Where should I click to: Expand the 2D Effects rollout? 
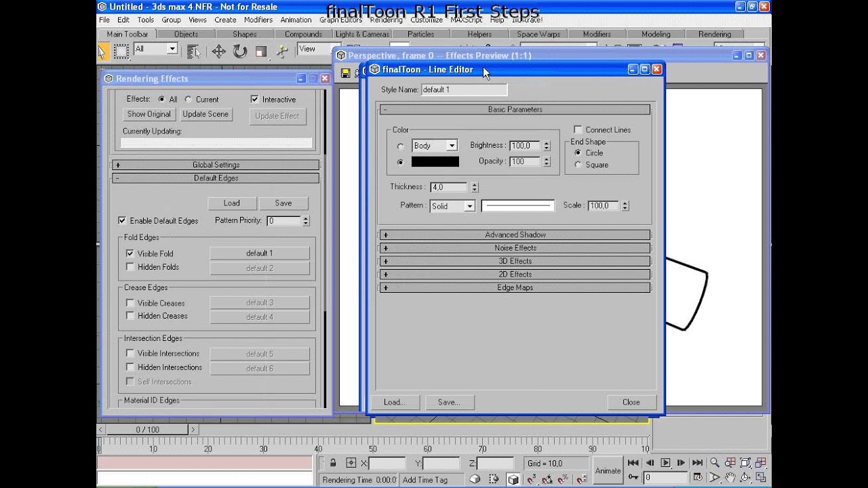coord(515,274)
